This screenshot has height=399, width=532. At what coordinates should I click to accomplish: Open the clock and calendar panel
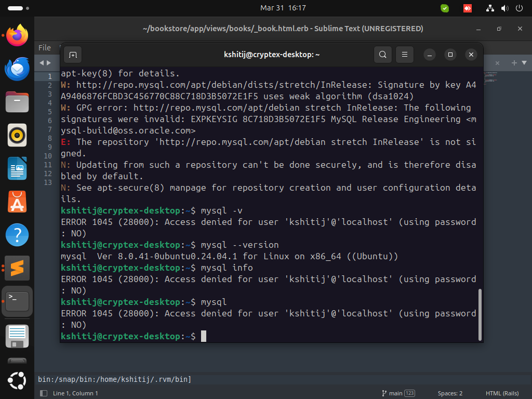click(x=283, y=8)
